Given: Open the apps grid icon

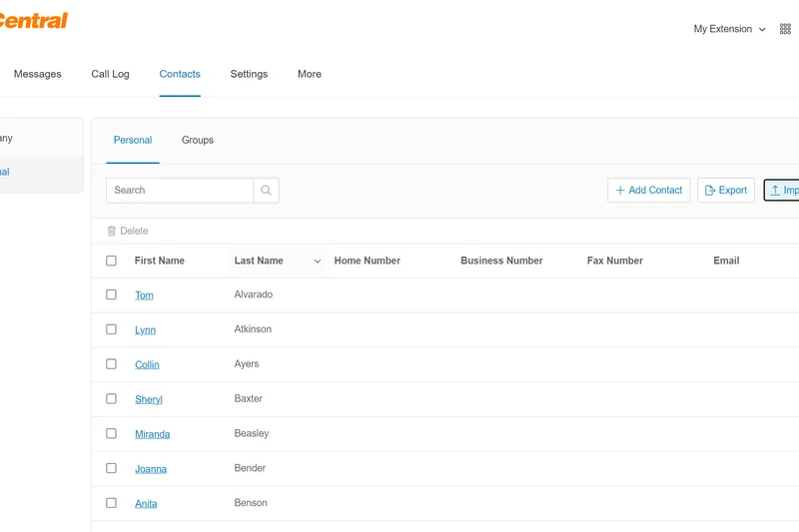Looking at the screenshot, I should [785, 29].
